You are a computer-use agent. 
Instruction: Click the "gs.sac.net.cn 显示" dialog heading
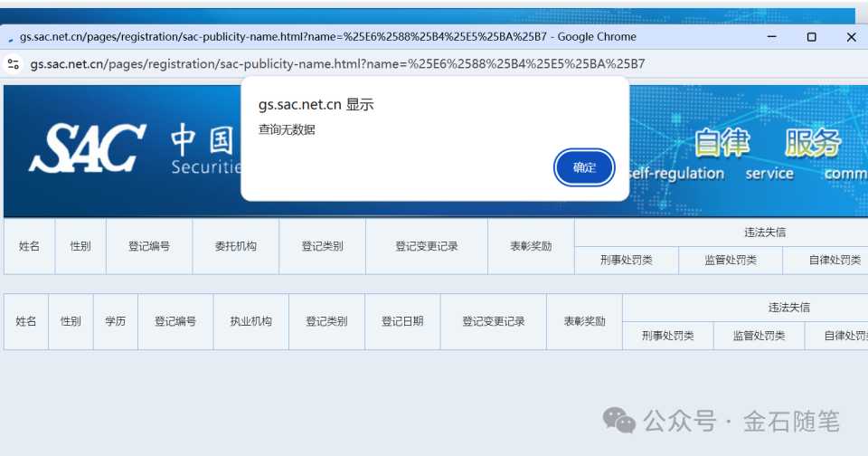316,105
